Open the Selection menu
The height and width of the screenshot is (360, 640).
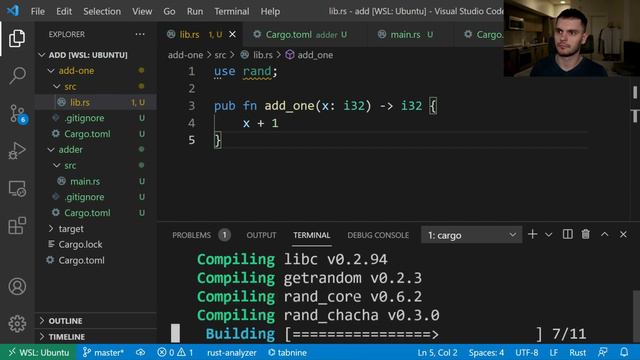pyautogui.click(x=102, y=11)
